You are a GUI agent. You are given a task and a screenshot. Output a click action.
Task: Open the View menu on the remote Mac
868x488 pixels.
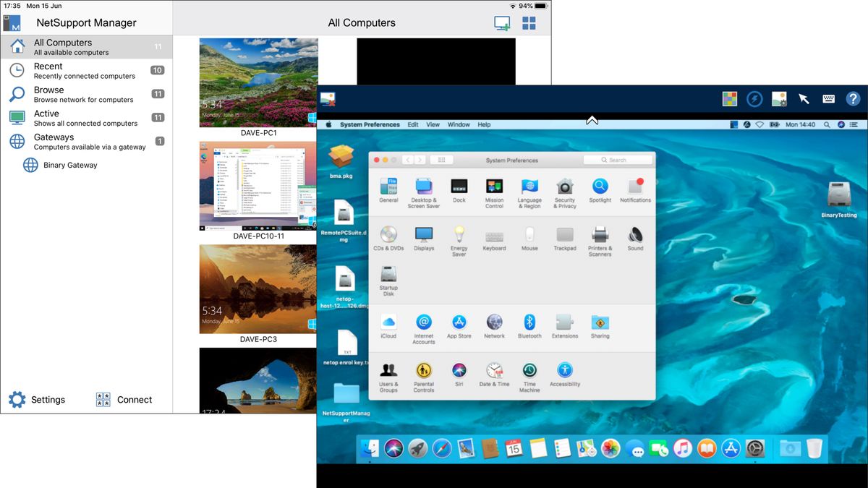click(x=433, y=124)
